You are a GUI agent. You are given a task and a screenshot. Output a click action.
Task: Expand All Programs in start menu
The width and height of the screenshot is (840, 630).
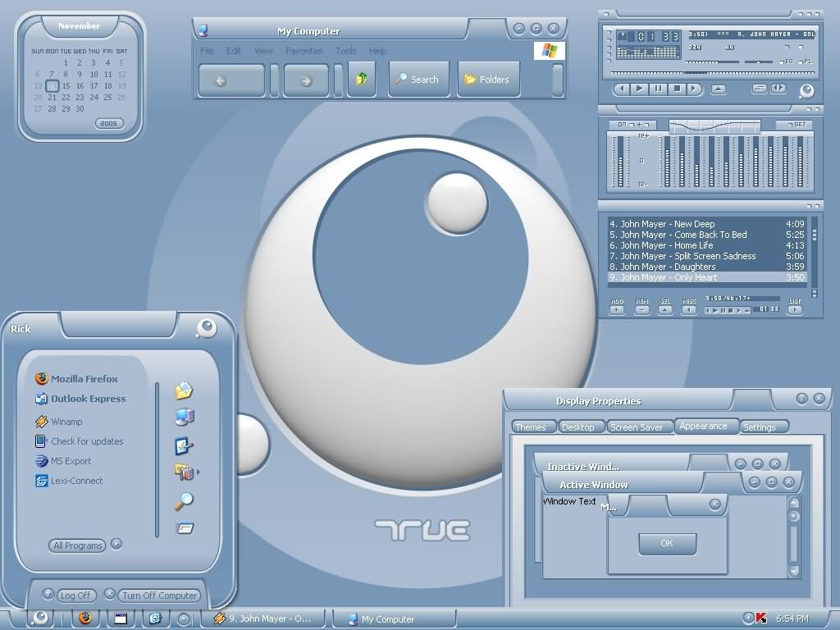pyautogui.click(x=78, y=546)
